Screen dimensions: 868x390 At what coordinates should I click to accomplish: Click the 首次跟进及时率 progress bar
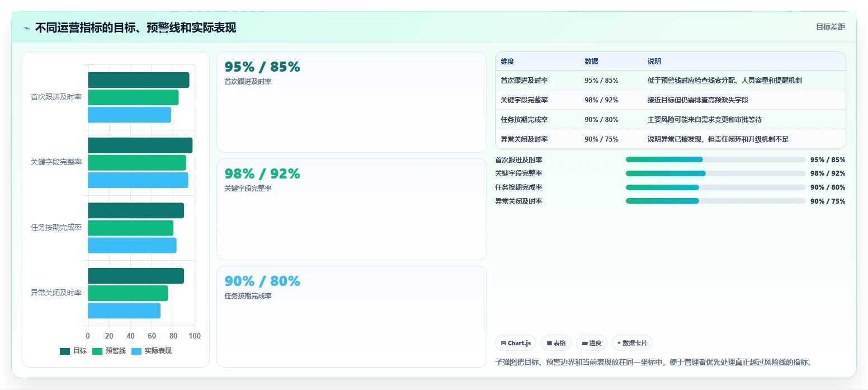[x=716, y=159]
